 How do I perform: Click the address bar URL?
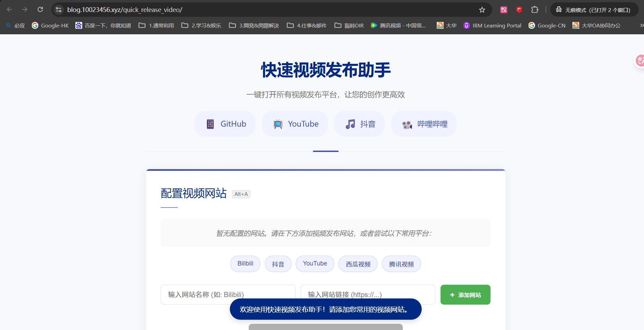coord(125,10)
